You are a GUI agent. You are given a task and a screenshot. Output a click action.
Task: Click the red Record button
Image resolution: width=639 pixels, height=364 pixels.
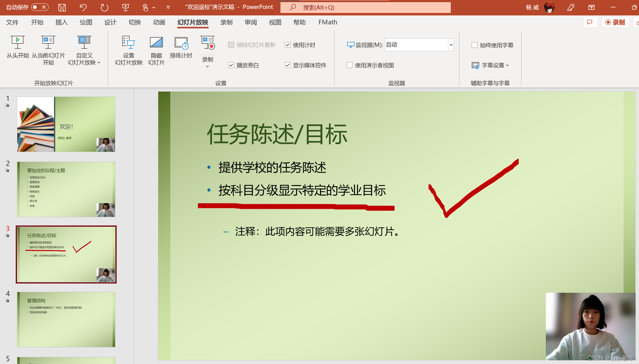click(x=615, y=22)
